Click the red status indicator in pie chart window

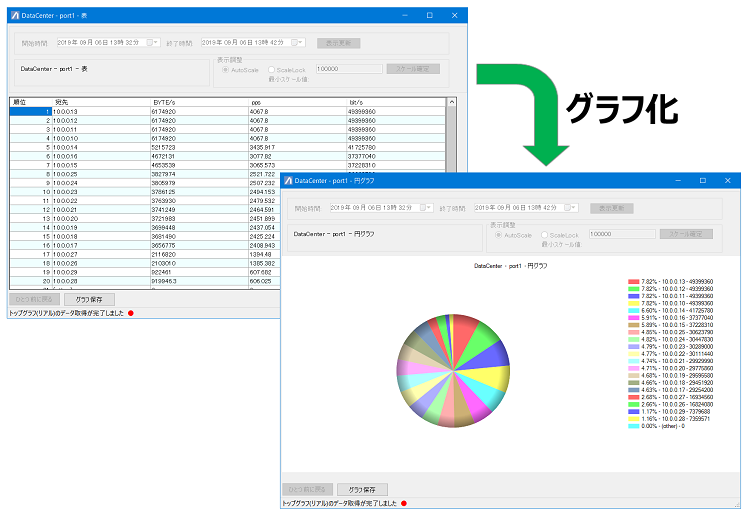point(404,503)
